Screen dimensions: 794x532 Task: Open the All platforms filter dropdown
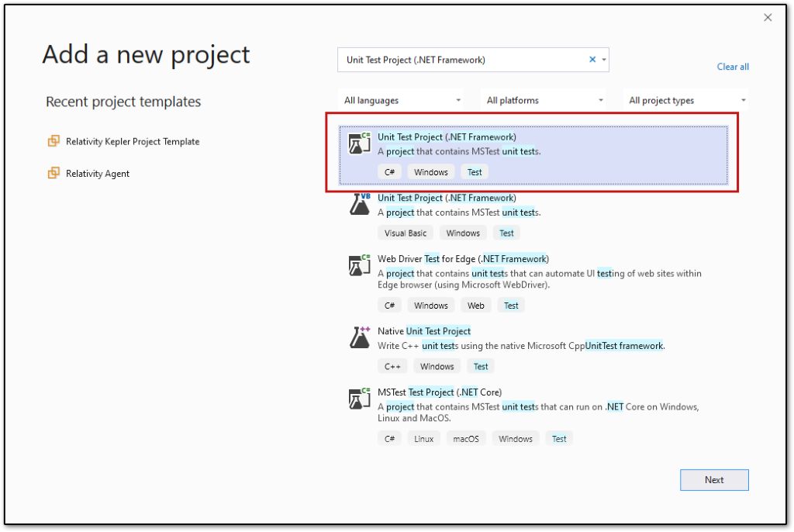click(544, 100)
